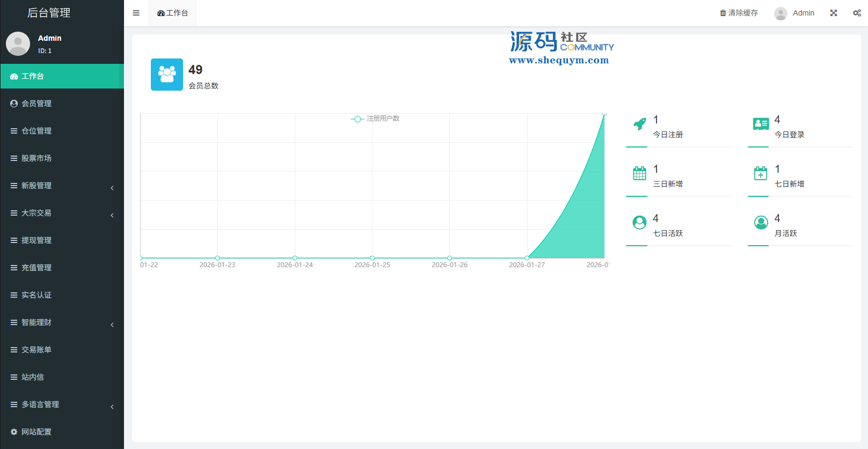The width and height of the screenshot is (868, 449).
Task: Click the blue member total users icon
Action: pyautogui.click(x=167, y=75)
